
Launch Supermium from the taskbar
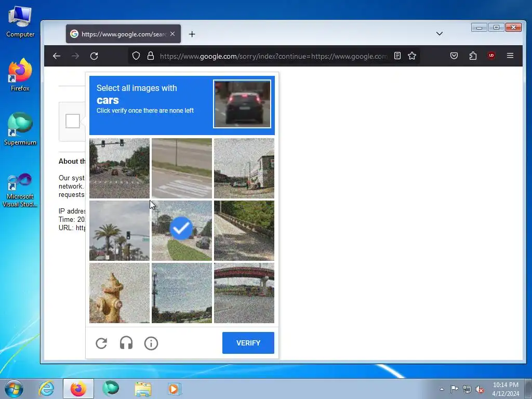click(111, 389)
